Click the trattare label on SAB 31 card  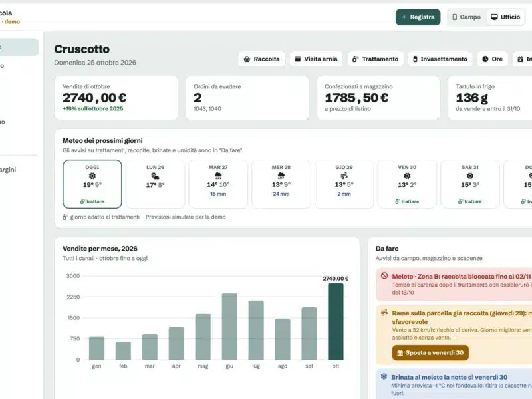point(470,201)
